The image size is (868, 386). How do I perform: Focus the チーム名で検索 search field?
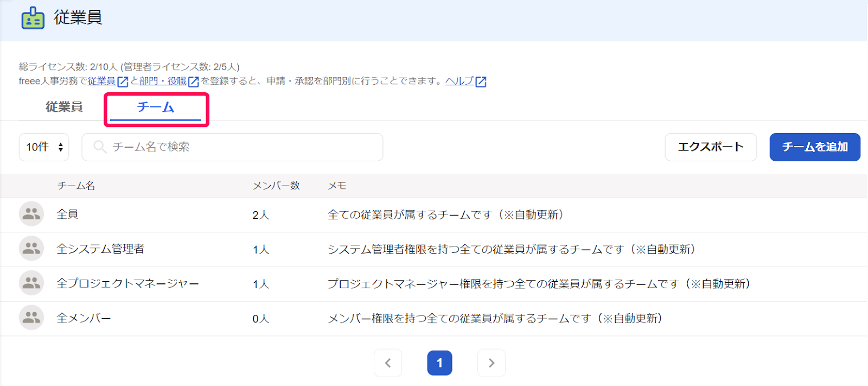click(x=232, y=147)
